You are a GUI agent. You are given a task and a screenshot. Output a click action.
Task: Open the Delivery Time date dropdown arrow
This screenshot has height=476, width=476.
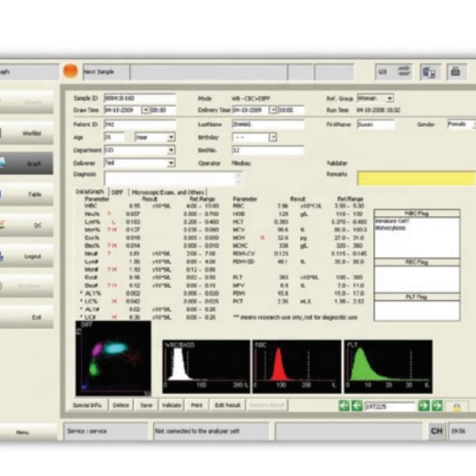coord(273,110)
